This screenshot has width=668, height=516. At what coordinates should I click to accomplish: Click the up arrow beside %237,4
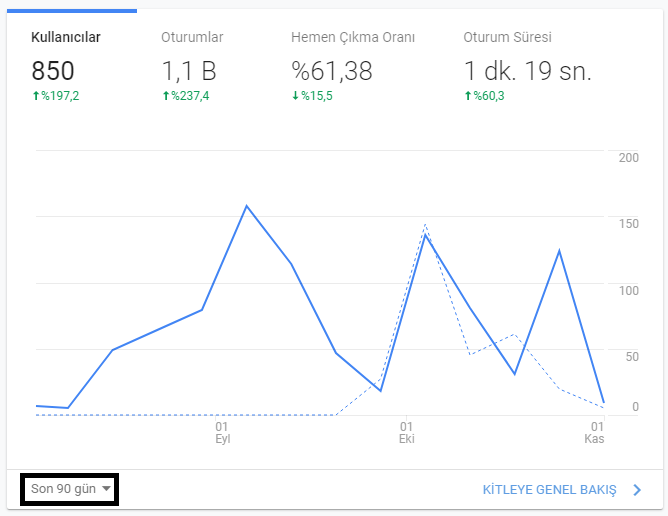[166, 95]
